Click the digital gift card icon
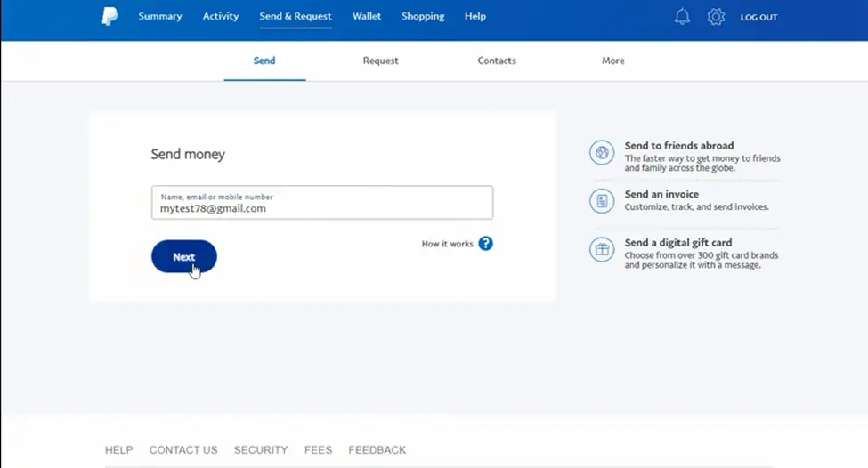868x468 pixels. [602, 249]
